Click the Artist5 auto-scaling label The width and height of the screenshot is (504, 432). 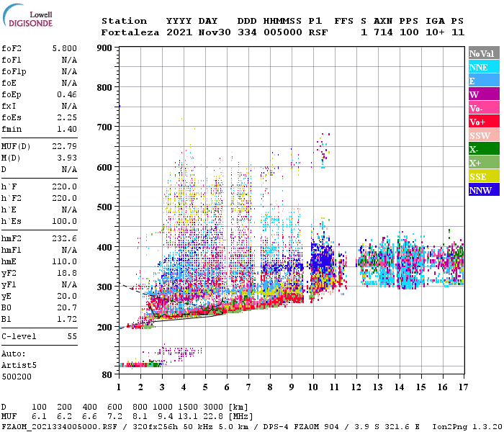click(x=19, y=366)
